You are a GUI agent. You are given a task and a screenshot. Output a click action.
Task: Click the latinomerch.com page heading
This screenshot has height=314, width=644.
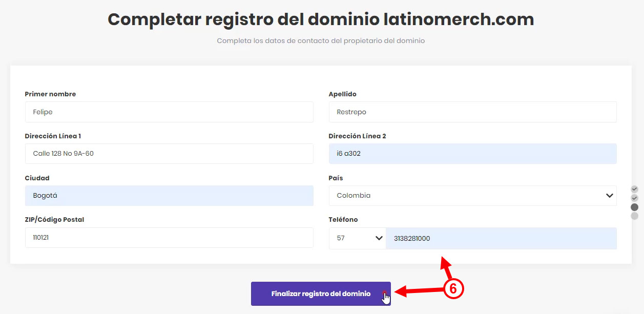point(321,19)
